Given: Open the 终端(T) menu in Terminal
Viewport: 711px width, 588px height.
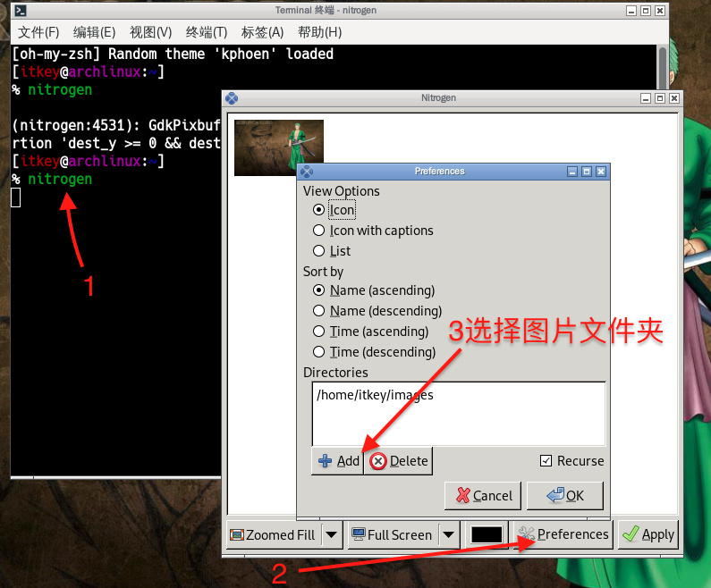Looking at the screenshot, I should [x=207, y=32].
